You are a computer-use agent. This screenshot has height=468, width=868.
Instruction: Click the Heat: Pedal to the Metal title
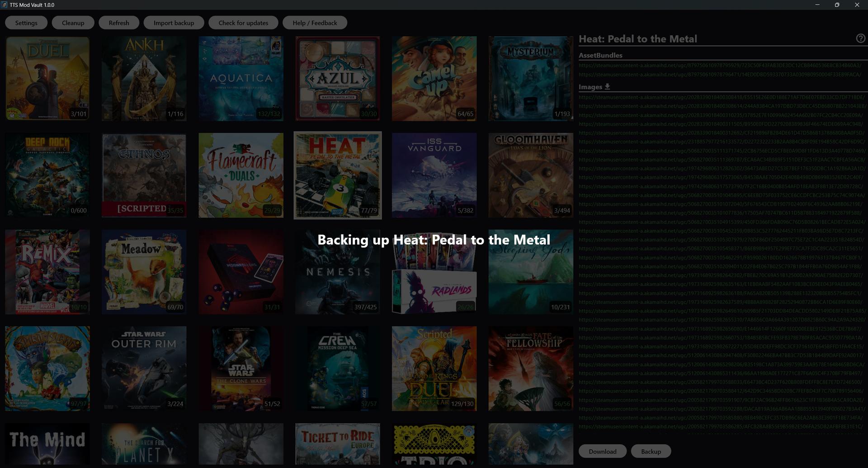pyautogui.click(x=638, y=39)
